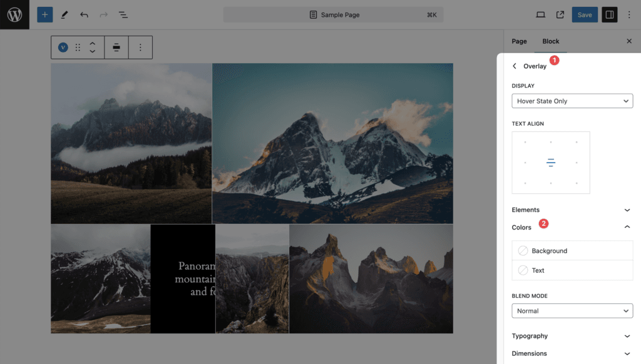The image size is (641, 364).
Task: Click the block drag handle icon
Action: (78, 48)
